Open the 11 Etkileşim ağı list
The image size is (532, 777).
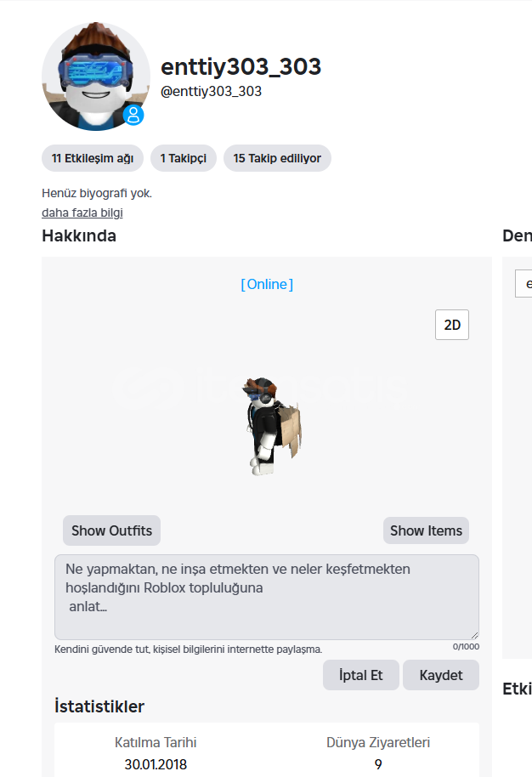click(93, 158)
